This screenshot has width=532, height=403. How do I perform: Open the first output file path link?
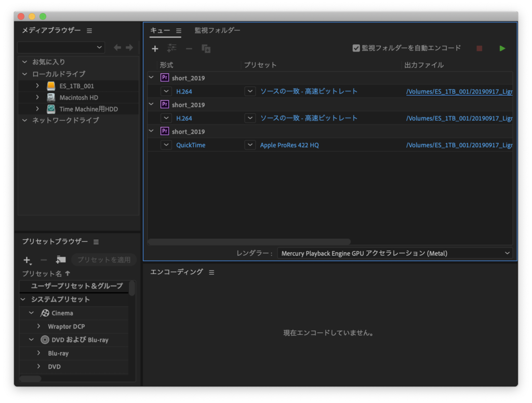pos(459,90)
